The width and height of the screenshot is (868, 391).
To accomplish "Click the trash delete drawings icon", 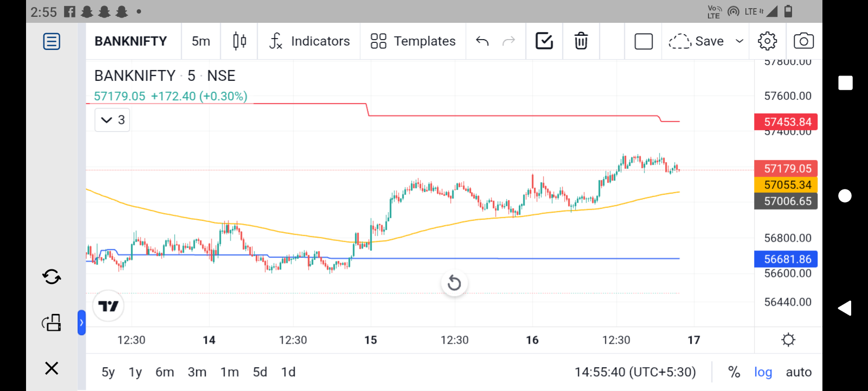I will point(581,41).
